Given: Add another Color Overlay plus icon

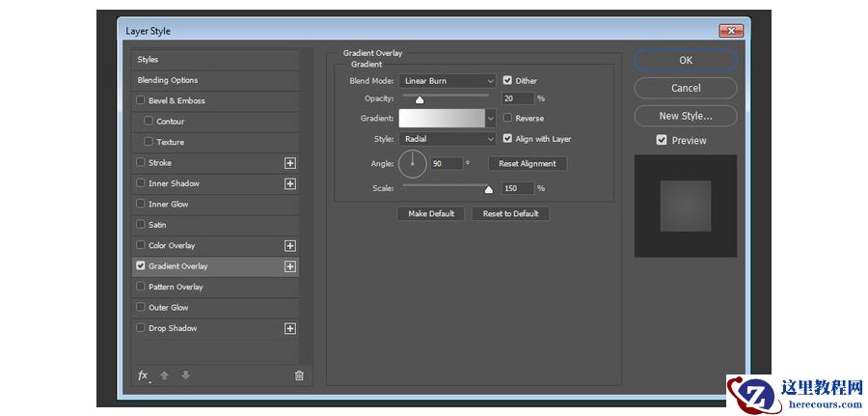Looking at the screenshot, I should pos(290,246).
